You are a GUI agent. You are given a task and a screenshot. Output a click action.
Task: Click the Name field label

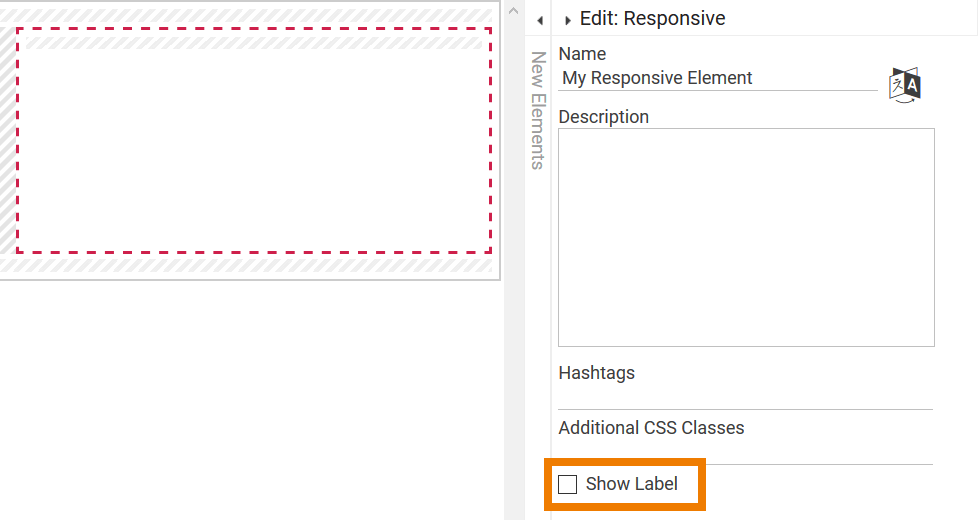pos(582,54)
